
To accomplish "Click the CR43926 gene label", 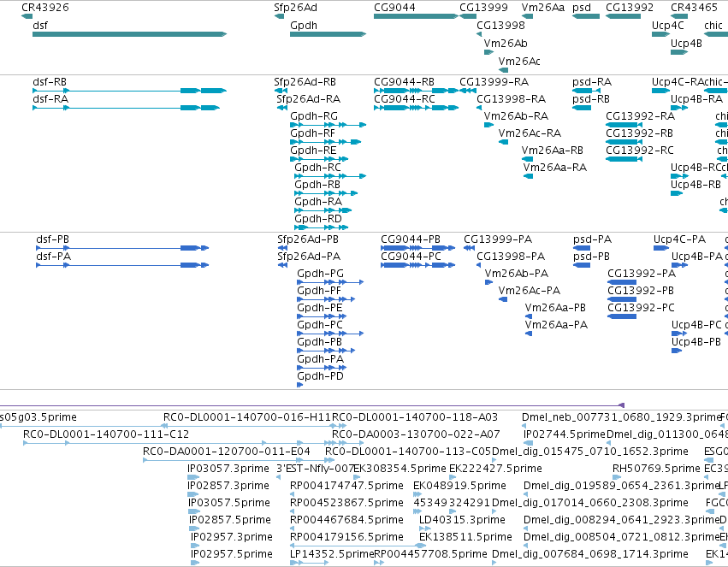I will [x=45, y=8].
